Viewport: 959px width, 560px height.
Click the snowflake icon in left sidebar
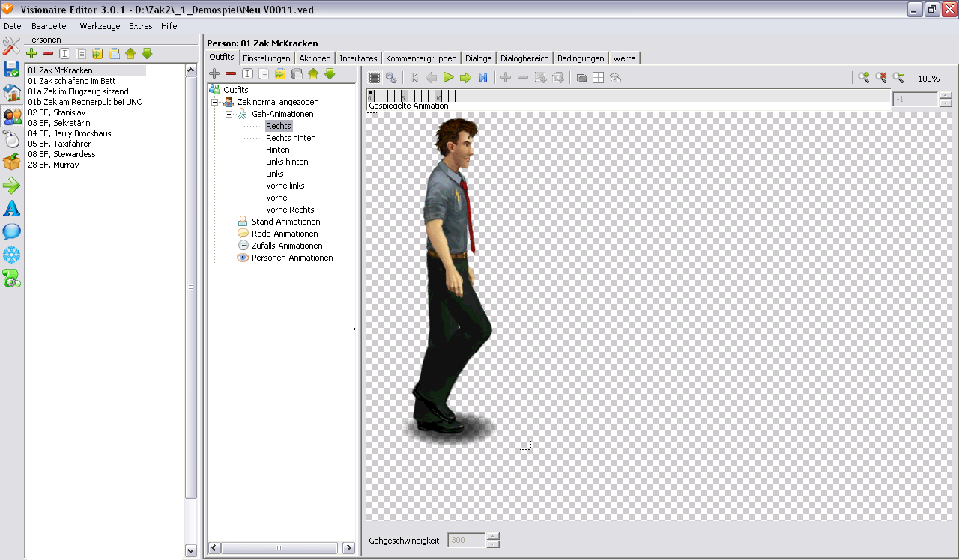pyautogui.click(x=11, y=255)
